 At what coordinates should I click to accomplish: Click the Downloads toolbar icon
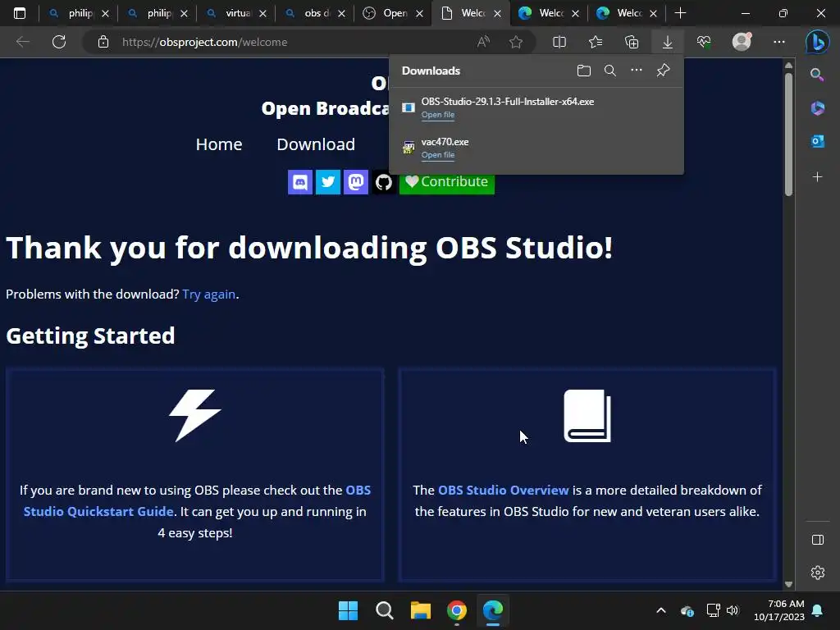click(668, 42)
